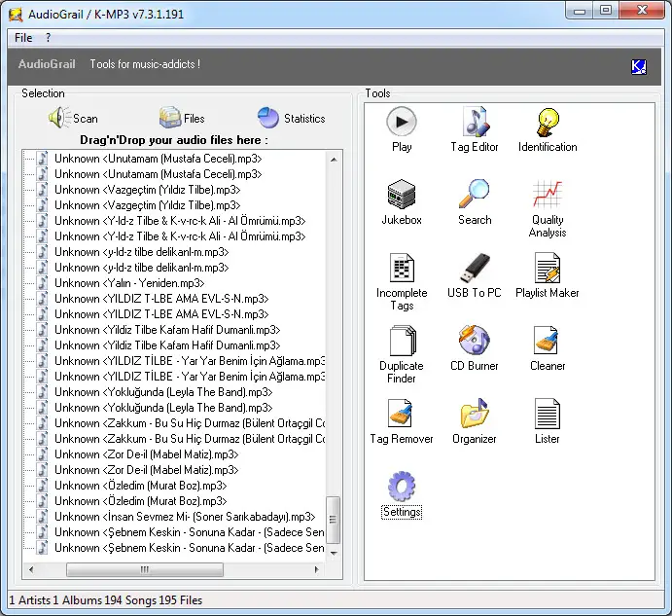
Task: Click the Files button
Action: [182, 118]
